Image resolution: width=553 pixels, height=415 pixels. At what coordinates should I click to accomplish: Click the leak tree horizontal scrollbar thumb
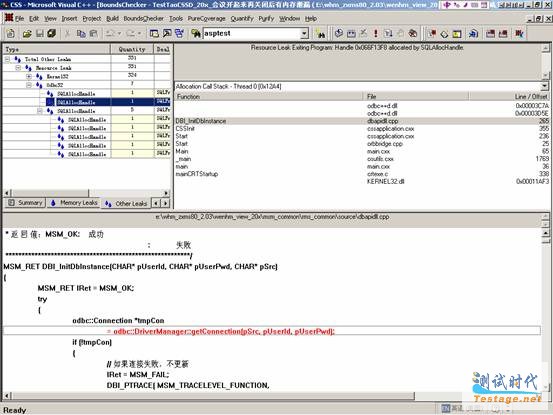point(49,193)
